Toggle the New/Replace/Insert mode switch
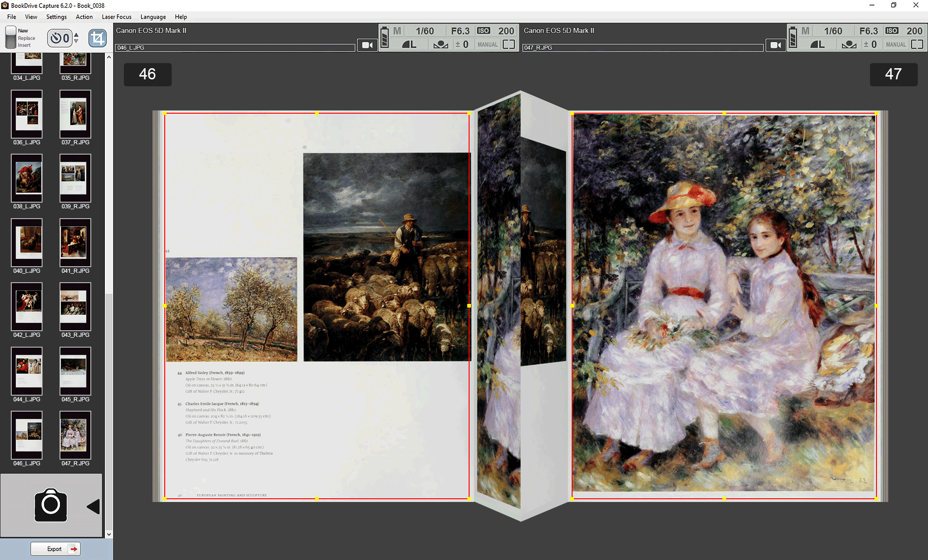Image resolution: width=928 pixels, height=560 pixels. 11,38
